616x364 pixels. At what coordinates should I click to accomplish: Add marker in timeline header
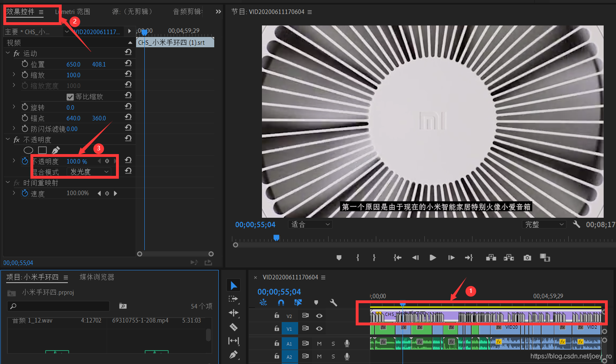coord(316,303)
